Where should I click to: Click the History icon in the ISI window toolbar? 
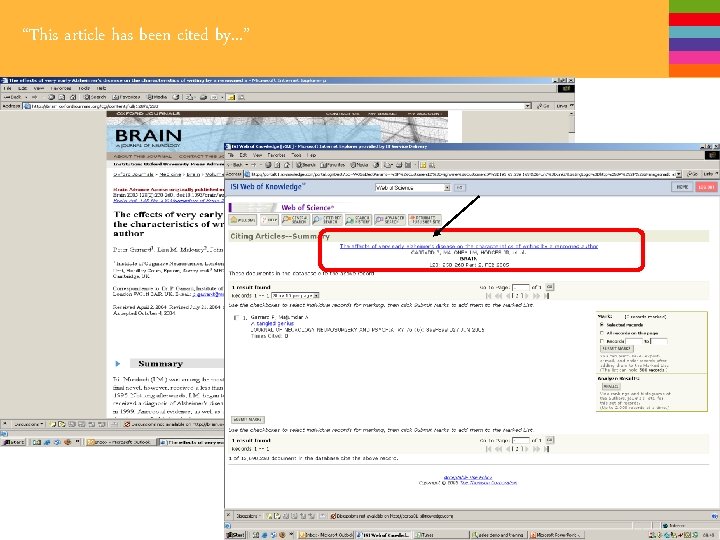(376, 165)
